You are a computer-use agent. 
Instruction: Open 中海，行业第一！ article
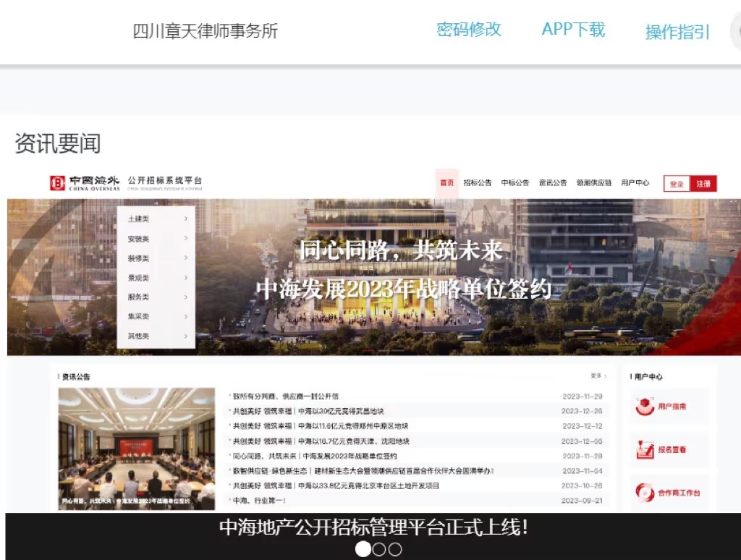(x=259, y=501)
